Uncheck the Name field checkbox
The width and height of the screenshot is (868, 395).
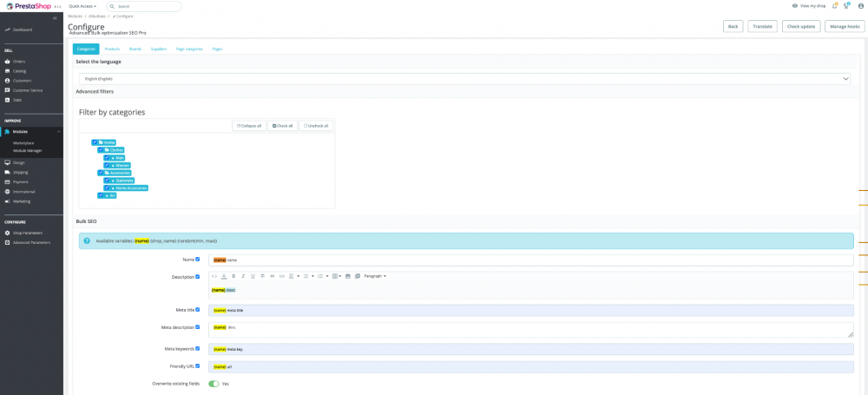198,259
